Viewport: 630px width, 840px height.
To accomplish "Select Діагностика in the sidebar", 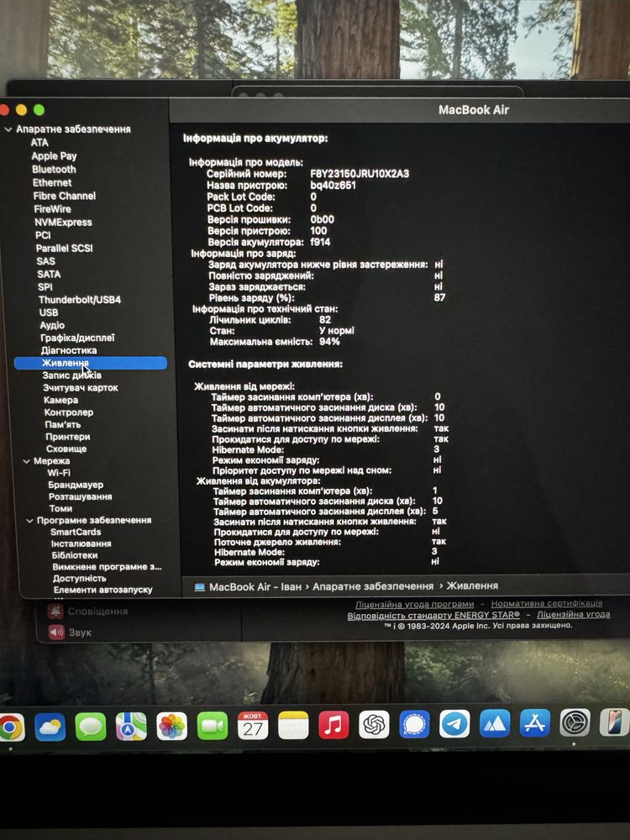I will [x=69, y=350].
